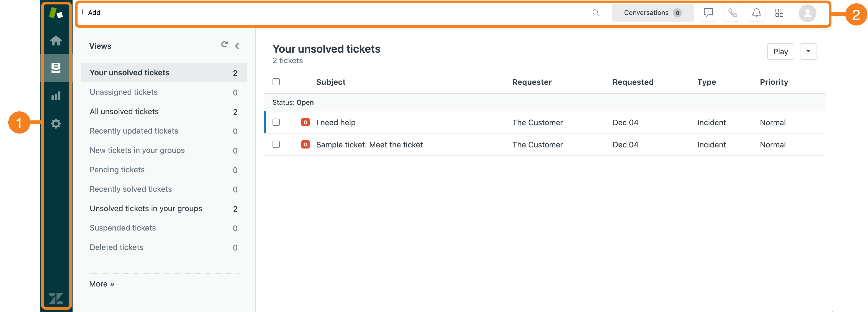Check the checkbox next to 'I need help'
Viewport: 868px width, 312px height.
click(x=277, y=122)
